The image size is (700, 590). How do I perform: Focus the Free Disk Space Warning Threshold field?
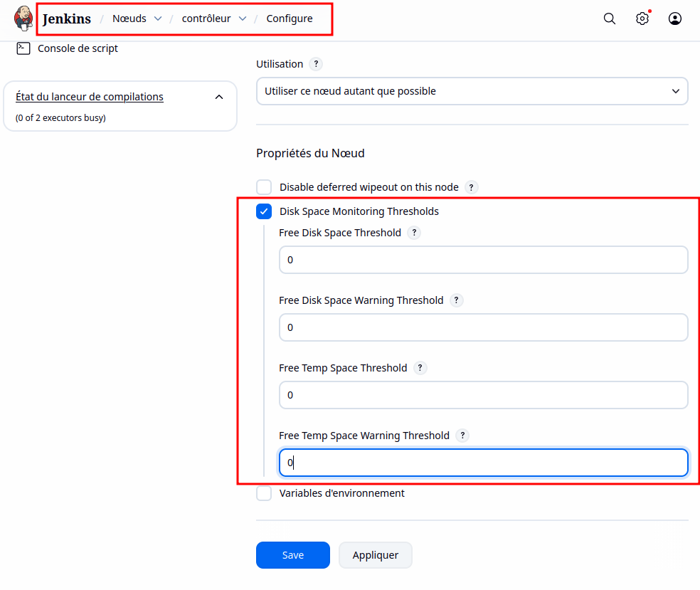(x=483, y=327)
